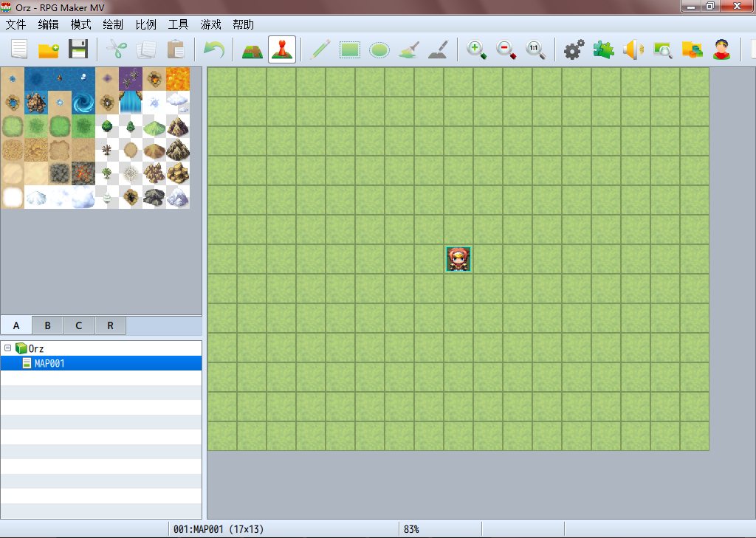The image size is (756, 538).
Task: Collapse the Orz project tree node
Action: [7, 348]
